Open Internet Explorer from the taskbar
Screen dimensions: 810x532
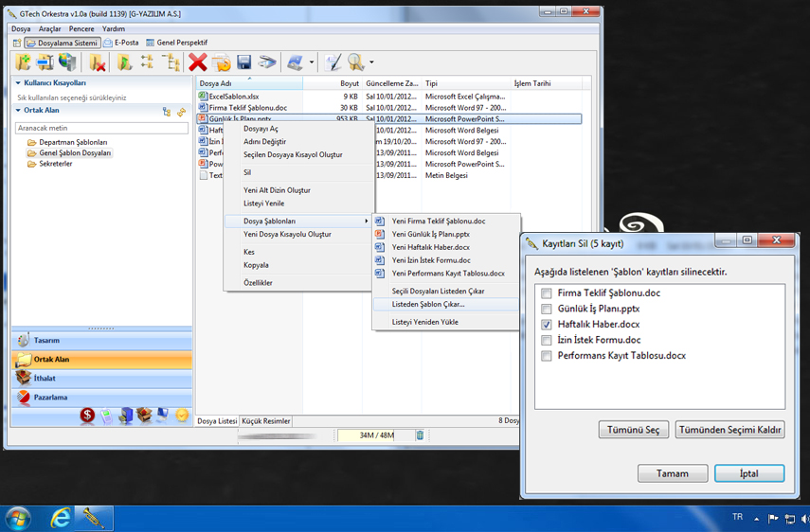tap(61, 518)
